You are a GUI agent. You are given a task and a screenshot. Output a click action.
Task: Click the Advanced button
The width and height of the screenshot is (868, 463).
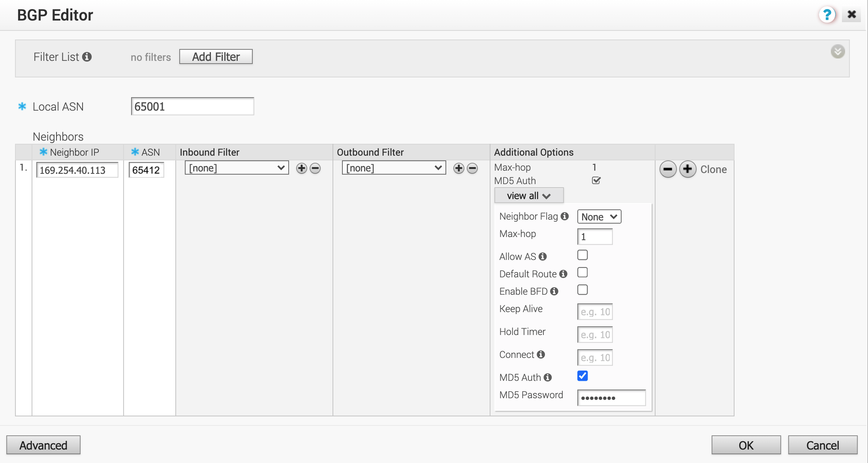[x=43, y=445]
